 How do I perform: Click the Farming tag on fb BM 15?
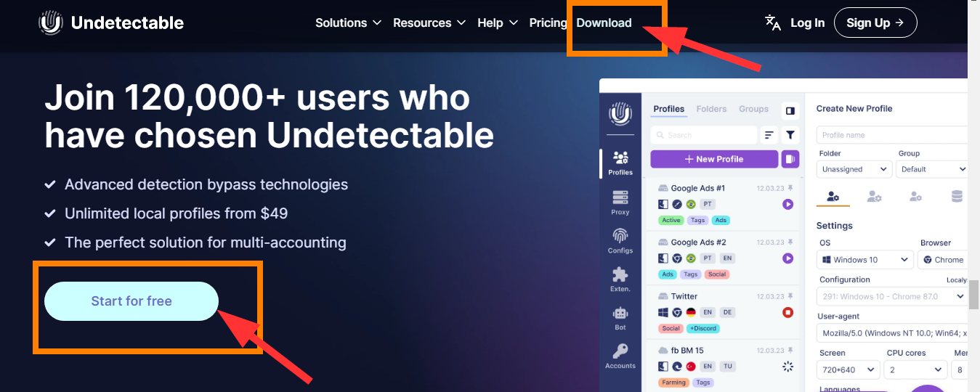674,383
